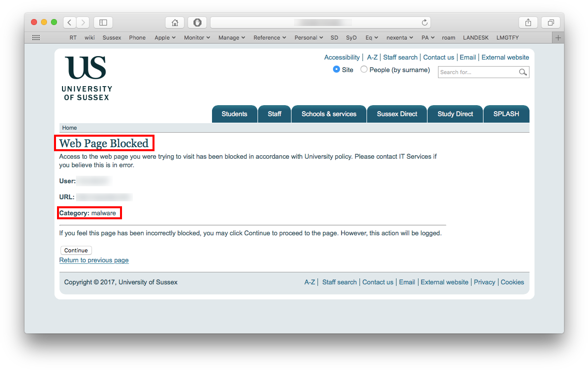Focus the Search for... text field
The image size is (588, 370).
[x=477, y=72]
